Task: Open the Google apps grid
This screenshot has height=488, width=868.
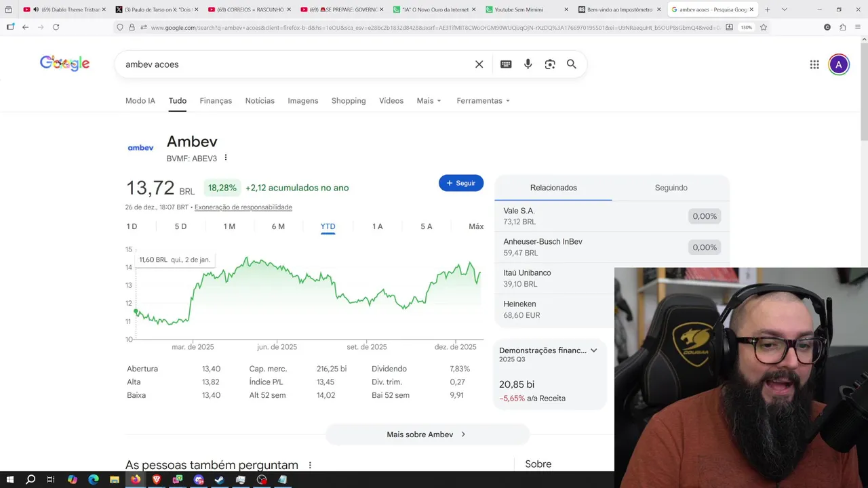Action: coord(814,64)
